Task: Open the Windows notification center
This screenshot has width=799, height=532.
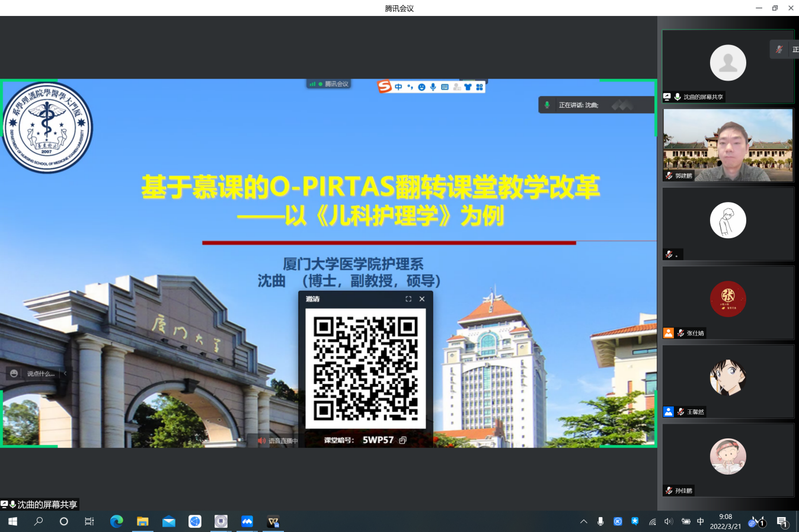Action: [x=782, y=522]
